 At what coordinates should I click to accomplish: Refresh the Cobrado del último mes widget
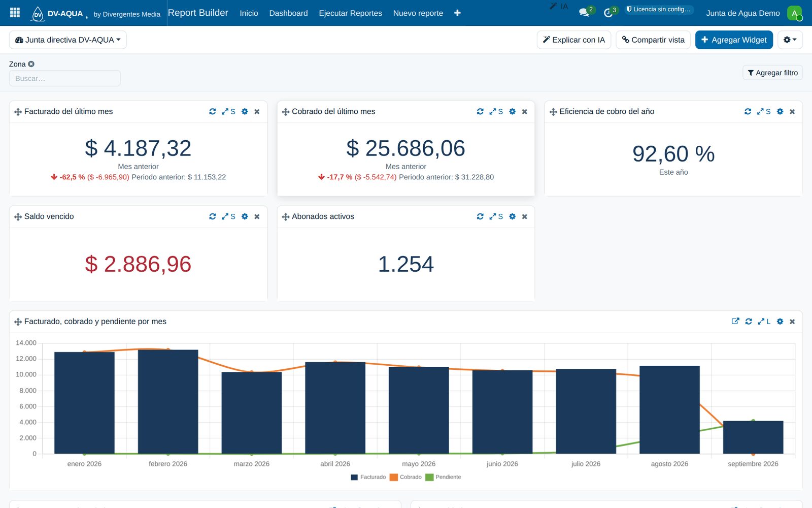pyautogui.click(x=480, y=111)
